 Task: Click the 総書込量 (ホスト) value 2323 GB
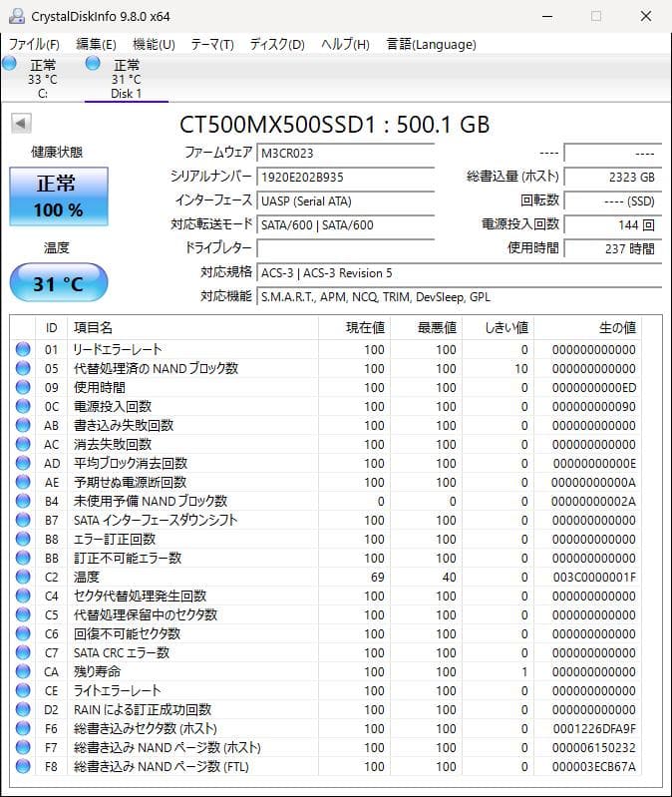613,177
